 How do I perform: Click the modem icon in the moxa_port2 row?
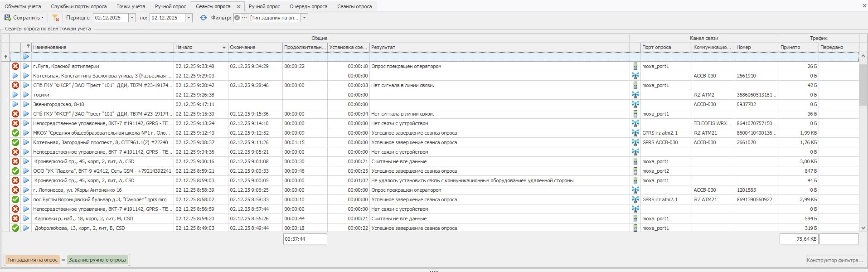point(635,171)
